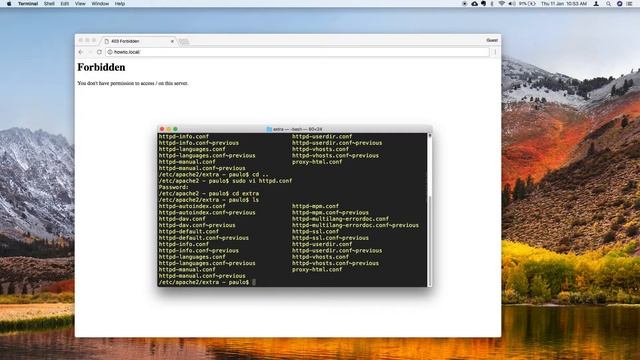Focus the browser address bar
The width and height of the screenshot is (640, 360).
click(x=297, y=52)
